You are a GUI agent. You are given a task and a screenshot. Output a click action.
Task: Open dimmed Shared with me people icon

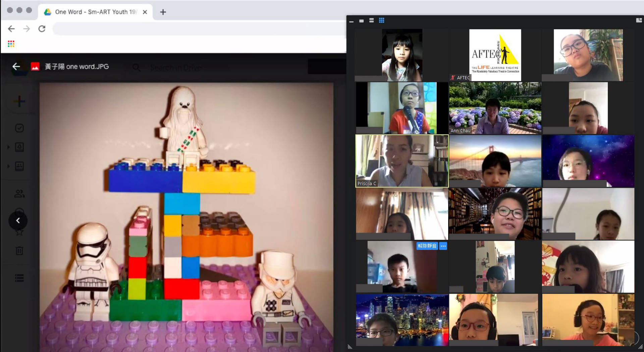pyautogui.click(x=19, y=193)
